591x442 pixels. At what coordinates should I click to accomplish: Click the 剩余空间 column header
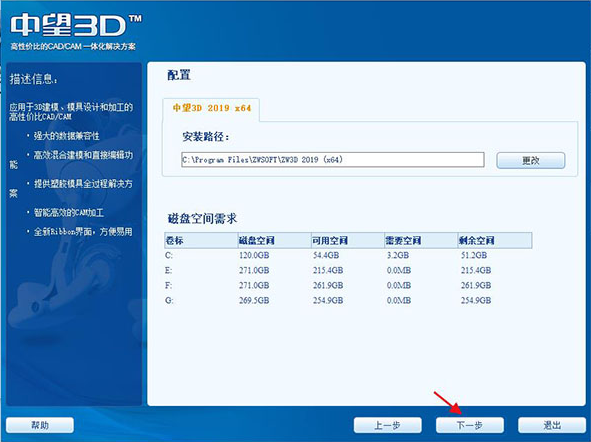coord(495,240)
